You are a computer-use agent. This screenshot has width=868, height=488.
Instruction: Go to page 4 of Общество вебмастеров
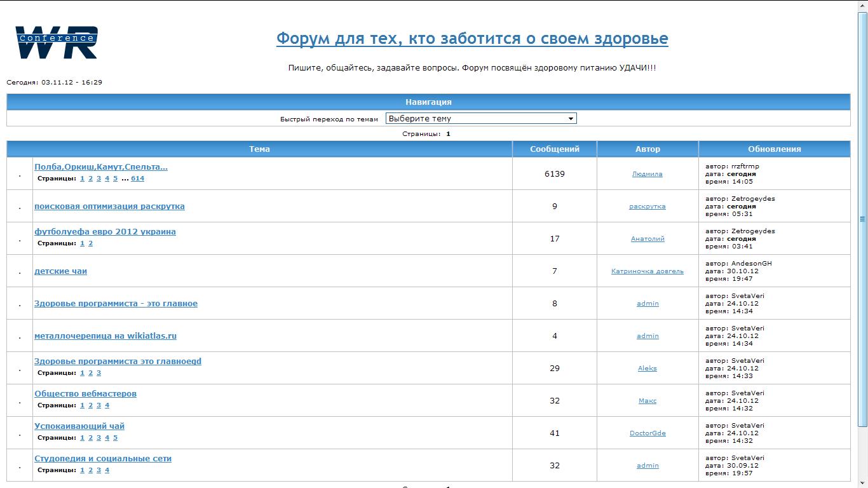(107, 405)
